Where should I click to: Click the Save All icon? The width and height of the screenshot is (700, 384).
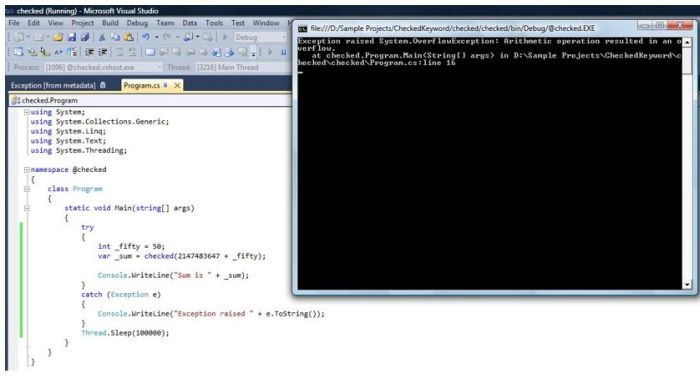[85, 37]
